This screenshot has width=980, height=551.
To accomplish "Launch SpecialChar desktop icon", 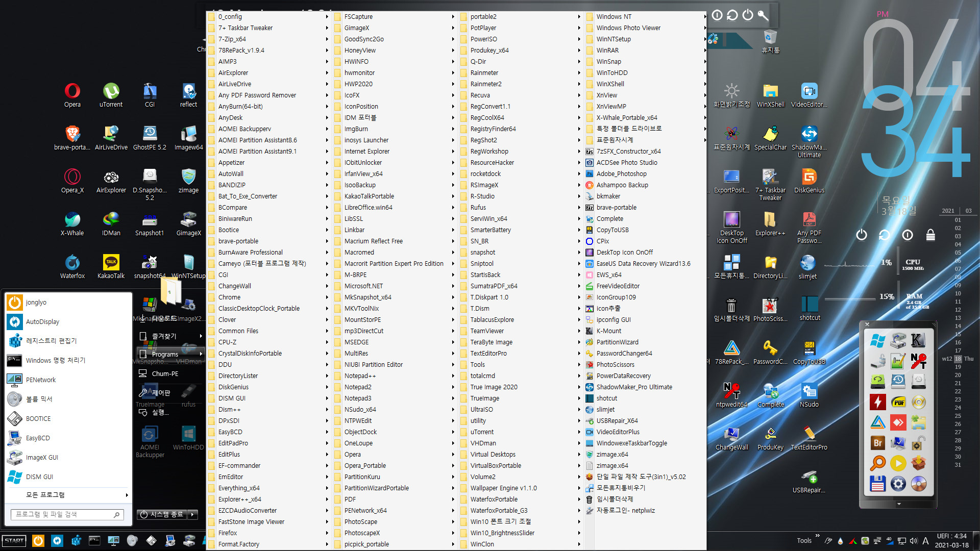I will (x=770, y=138).
